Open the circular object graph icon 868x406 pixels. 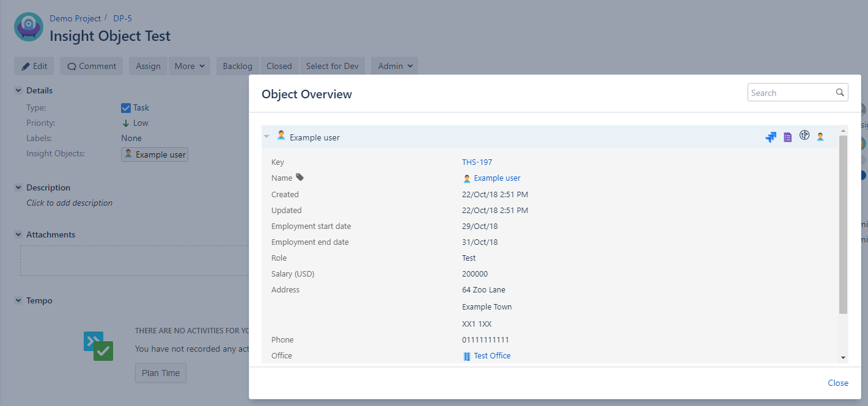(x=804, y=136)
